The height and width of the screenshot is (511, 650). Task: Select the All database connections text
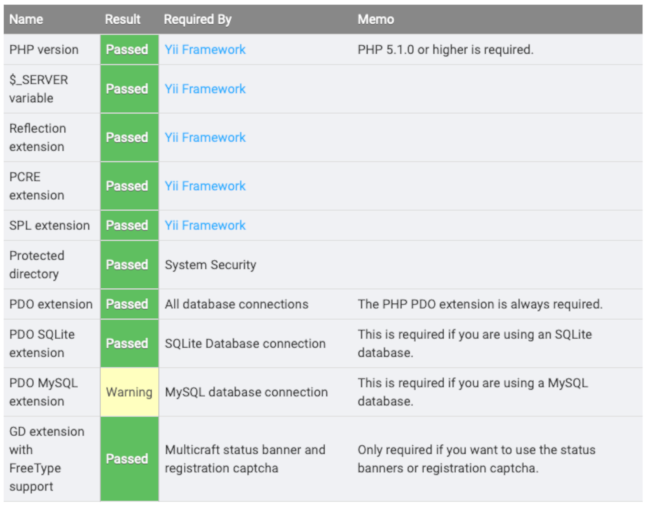[236, 304]
